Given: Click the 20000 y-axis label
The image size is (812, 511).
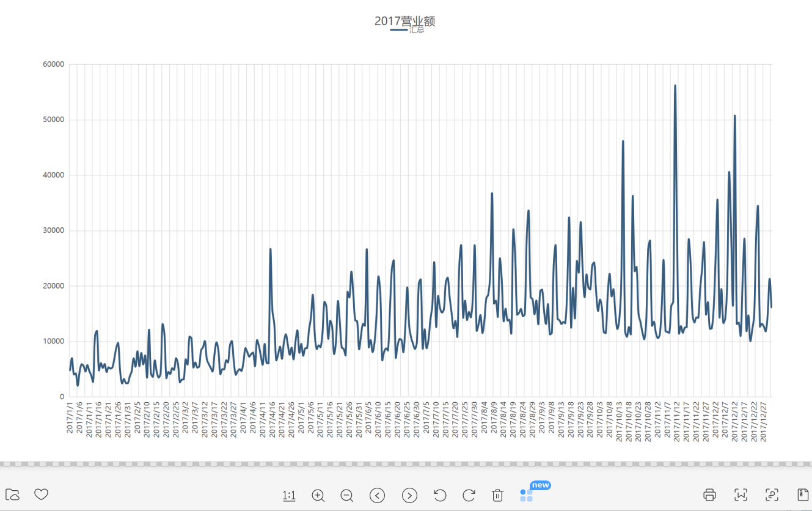Looking at the screenshot, I should tap(53, 286).
